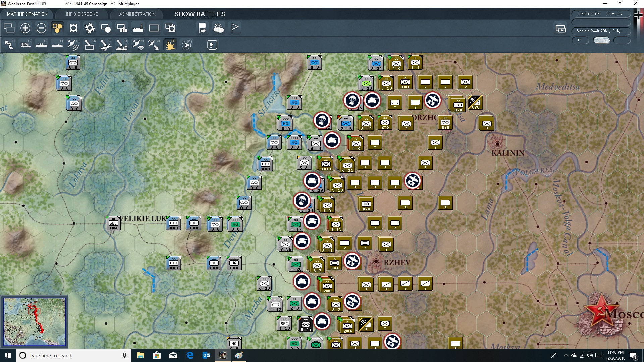
Task: Select the F6 bomb unit mode
Action: tap(90, 45)
